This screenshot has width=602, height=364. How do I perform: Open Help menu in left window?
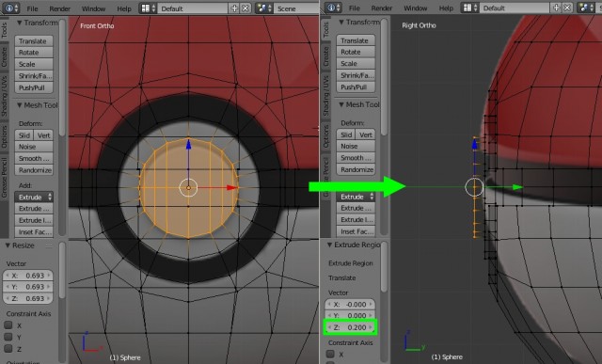point(124,8)
